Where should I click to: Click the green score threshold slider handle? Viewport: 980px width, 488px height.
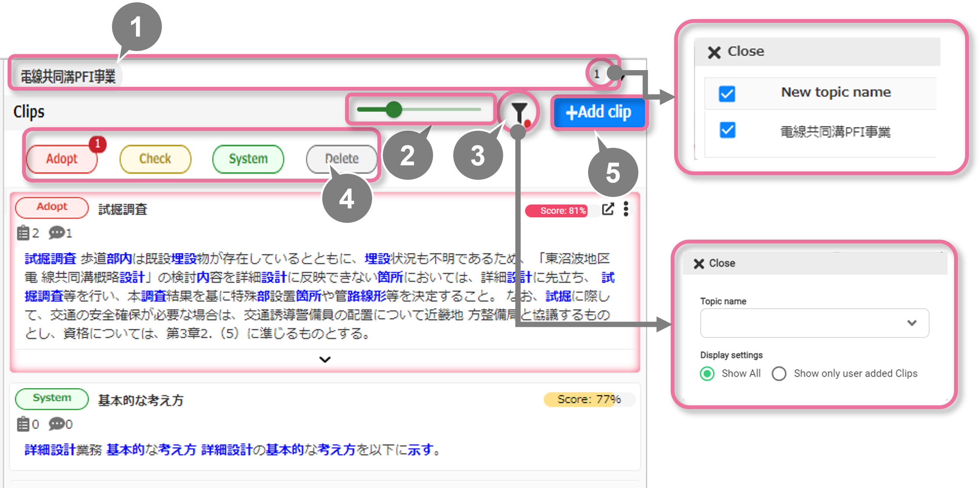tap(394, 110)
